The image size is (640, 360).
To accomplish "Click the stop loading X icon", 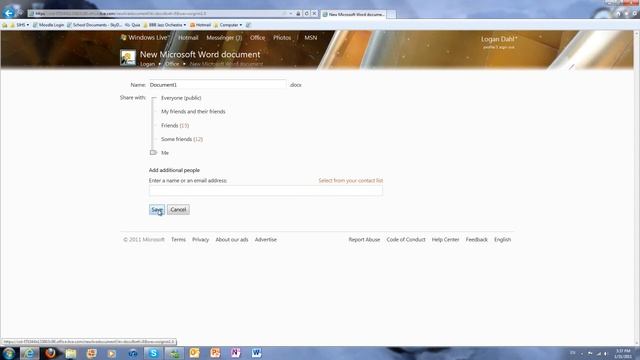I will [x=314, y=13].
